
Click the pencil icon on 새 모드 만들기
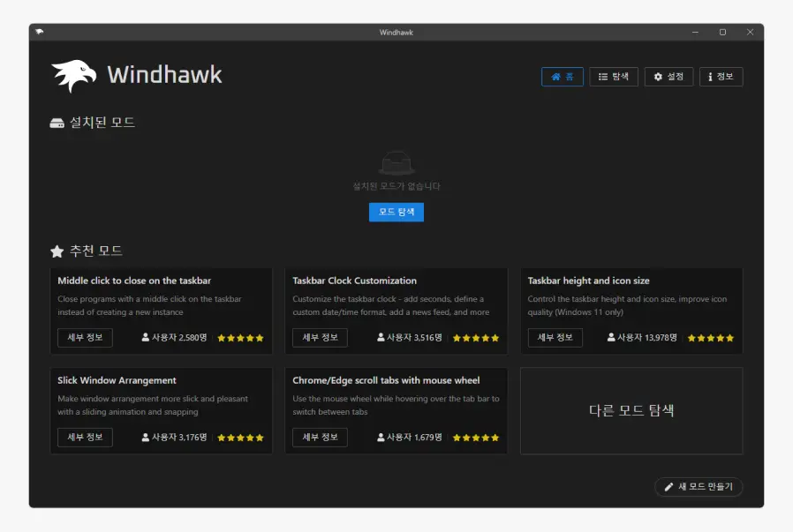point(668,487)
